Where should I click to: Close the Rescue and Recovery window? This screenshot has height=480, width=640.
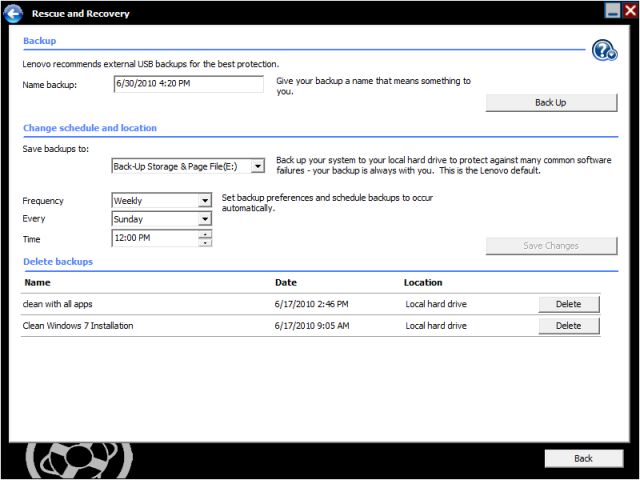pos(630,11)
